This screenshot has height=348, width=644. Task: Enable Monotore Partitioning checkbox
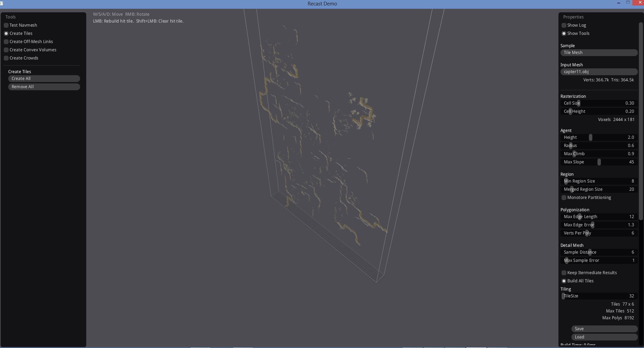coord(564,198)
